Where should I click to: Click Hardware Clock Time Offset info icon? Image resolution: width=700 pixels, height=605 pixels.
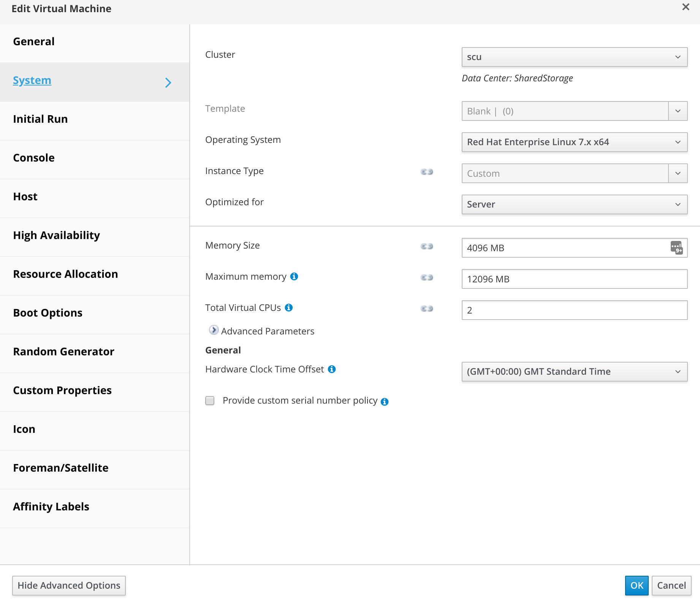pos(332,369)
